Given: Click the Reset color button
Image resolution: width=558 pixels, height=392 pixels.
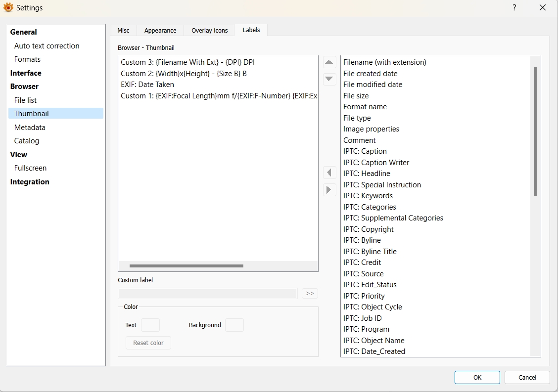Looking at the screenshot, I should point(148,343).
